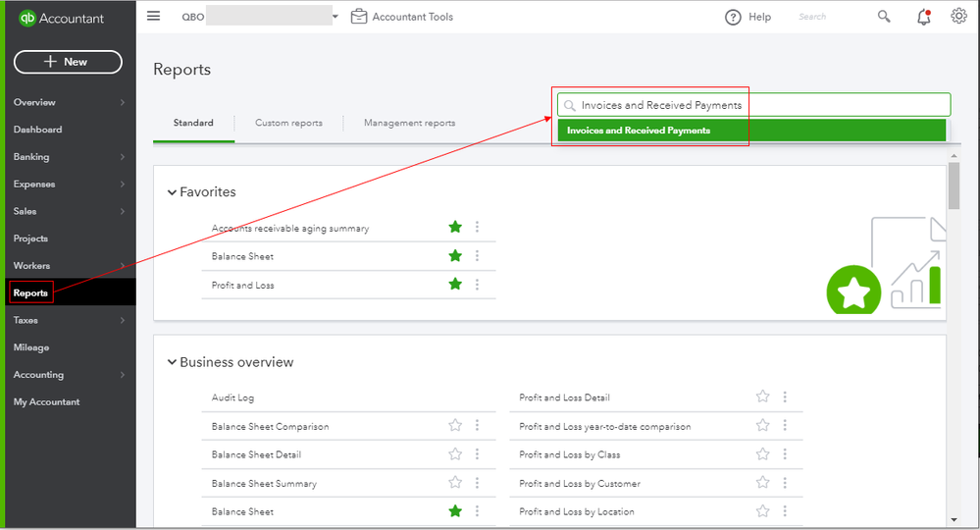Favorite the Balance Sheet Detail report star

click(x=455, y=454)
